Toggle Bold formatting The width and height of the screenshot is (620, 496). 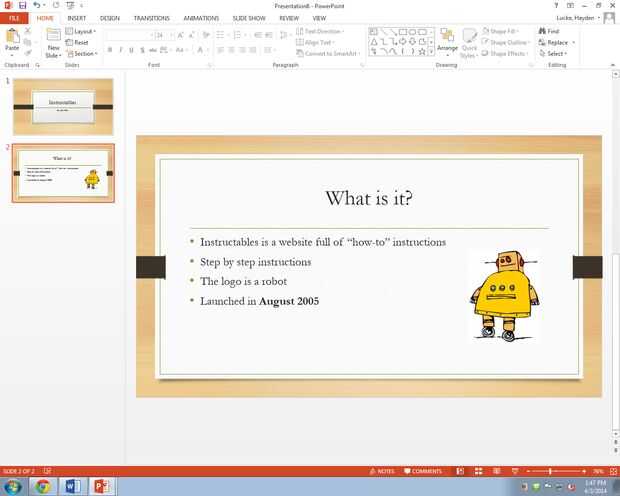coord(110,50)
